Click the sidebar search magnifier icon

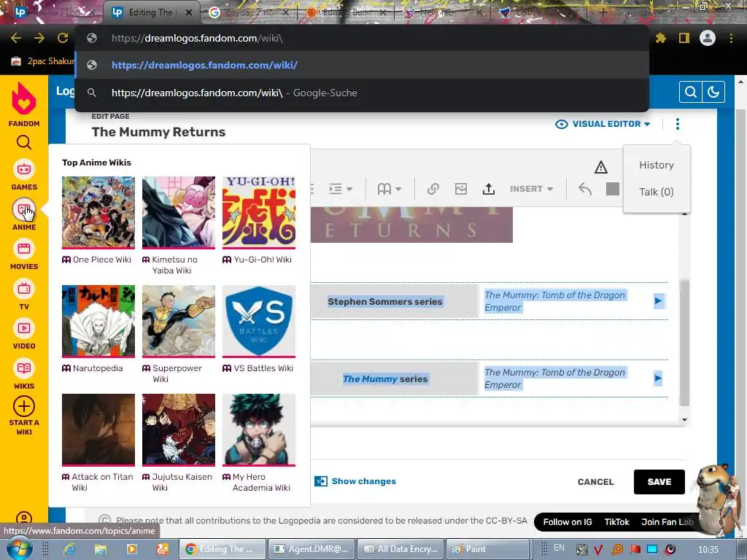[24, 142]
